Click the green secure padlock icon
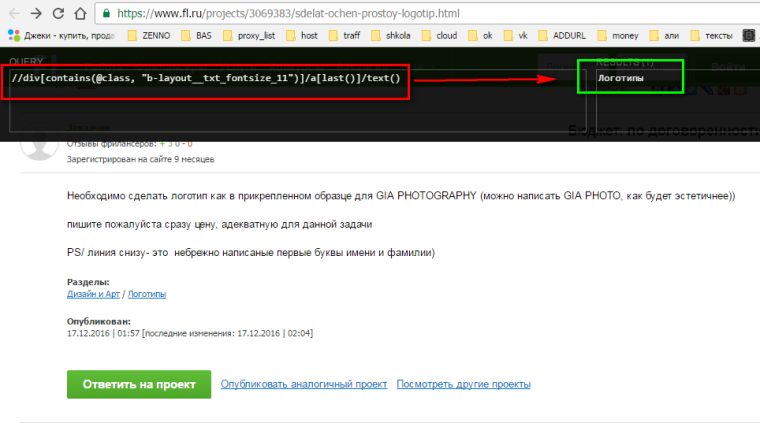Screen dimensions: 760x423 click(108, 14)
